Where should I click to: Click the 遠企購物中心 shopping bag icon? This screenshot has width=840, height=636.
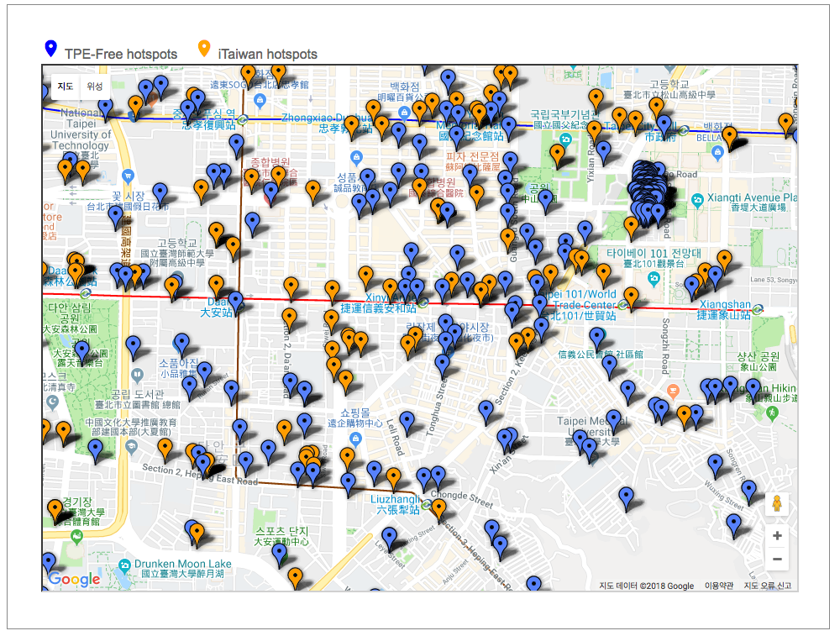pos(354,439)
